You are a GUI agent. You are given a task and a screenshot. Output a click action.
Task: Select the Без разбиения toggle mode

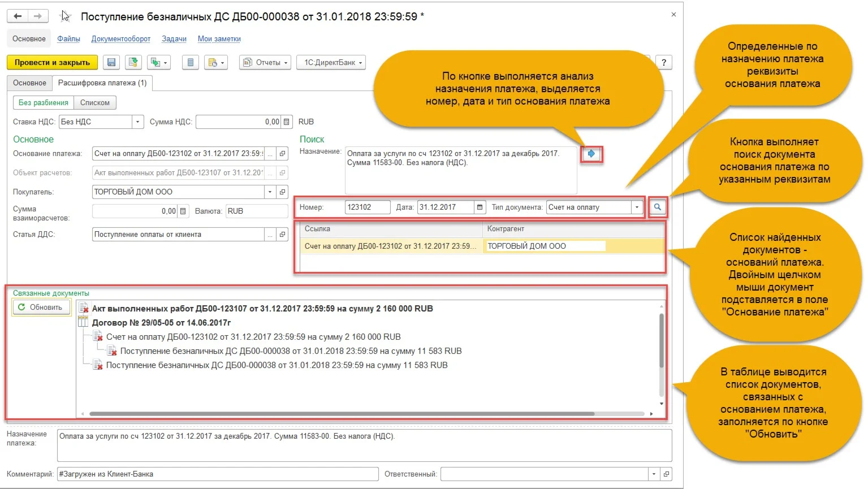(x=43, y=102)
